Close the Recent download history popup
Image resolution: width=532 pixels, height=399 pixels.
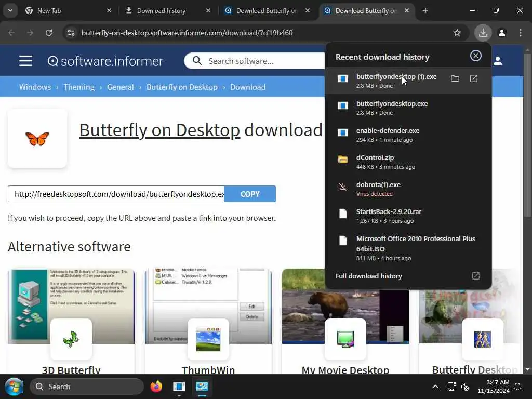[x=476, y=56]
